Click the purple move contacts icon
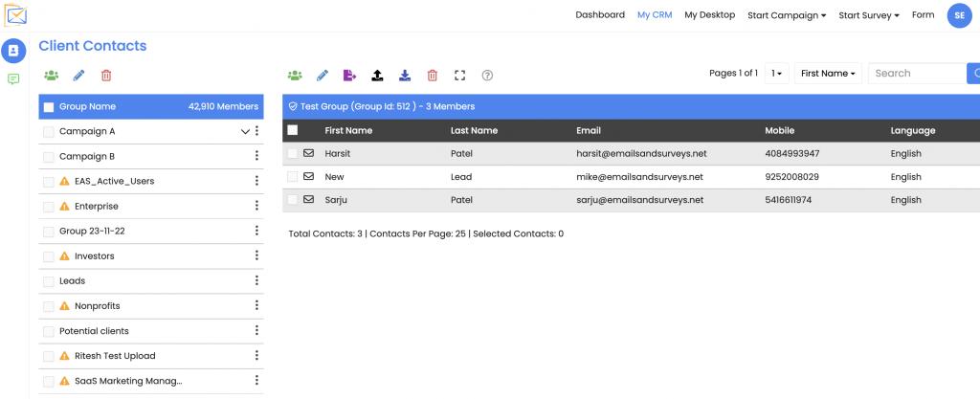 pos(349,75)
